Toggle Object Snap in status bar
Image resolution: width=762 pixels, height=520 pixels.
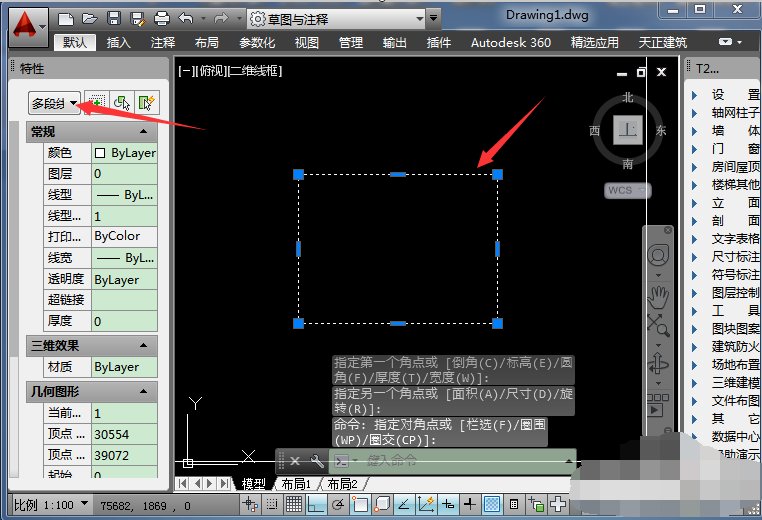click(360, 504)
